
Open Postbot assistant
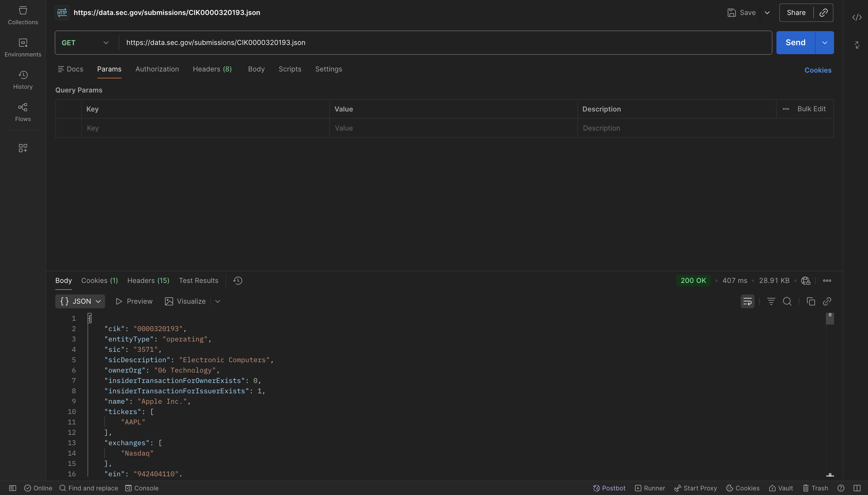tap(609, 488)
